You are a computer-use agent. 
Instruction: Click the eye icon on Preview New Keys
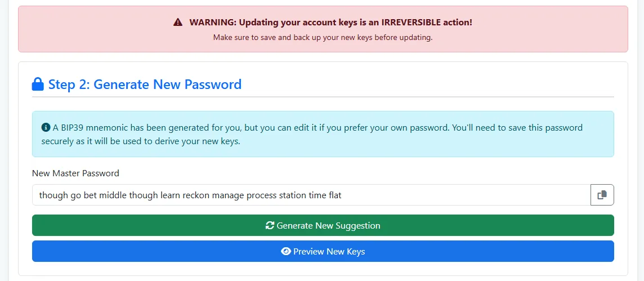click(286, 251)
